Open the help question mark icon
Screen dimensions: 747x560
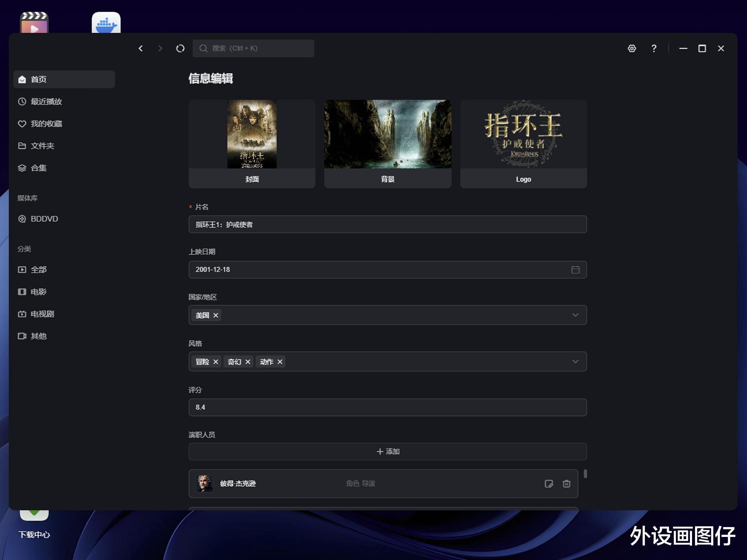tap(654, 48)
